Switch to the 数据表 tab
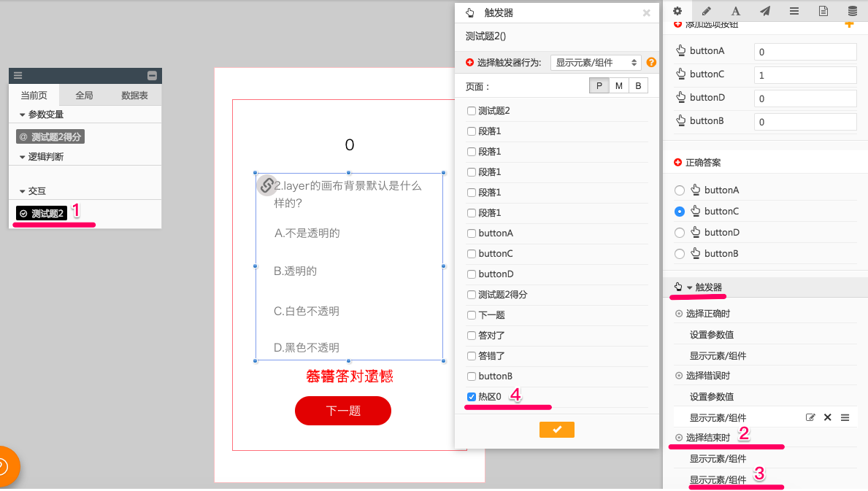868x491 pixels. (134, 96)
